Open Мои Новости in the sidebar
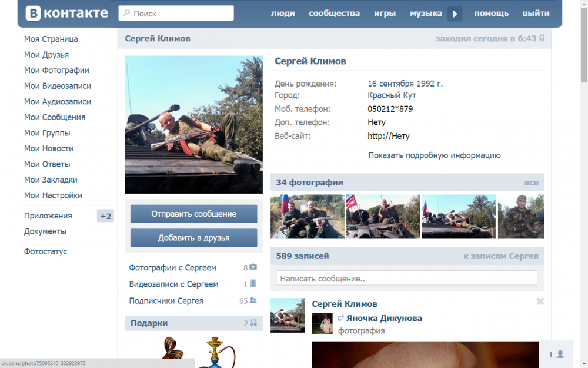Screen dimensions: 588x368 49,148
